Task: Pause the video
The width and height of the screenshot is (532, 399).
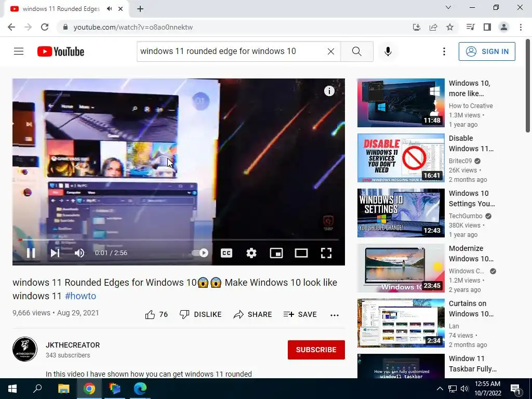Action: click(31, 253)
